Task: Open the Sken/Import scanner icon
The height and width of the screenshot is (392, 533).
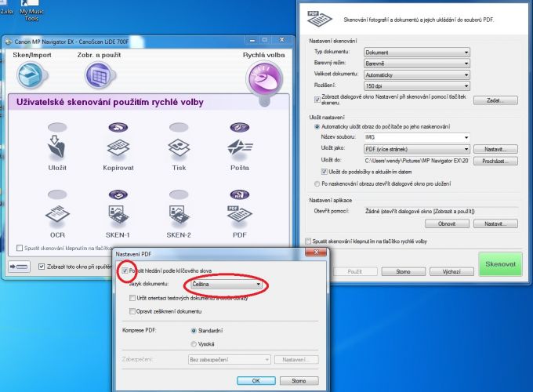Action: (x=31, y=75)
